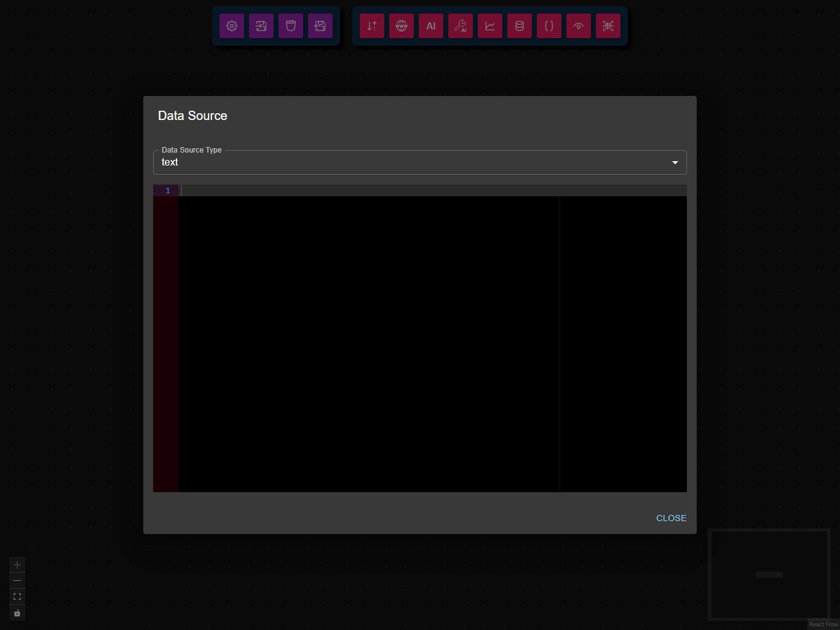
Task: Click the WWW globe icon
Action: coord(402,26)
